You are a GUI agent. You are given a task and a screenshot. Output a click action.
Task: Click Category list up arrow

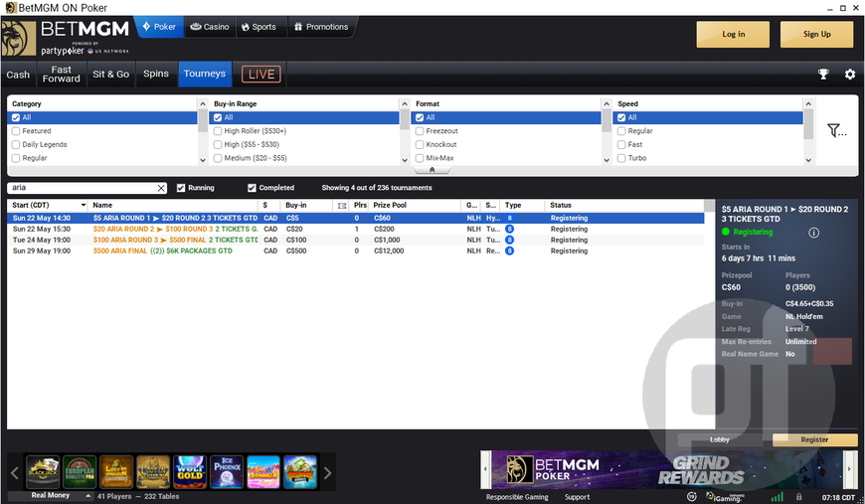point(203,103)
